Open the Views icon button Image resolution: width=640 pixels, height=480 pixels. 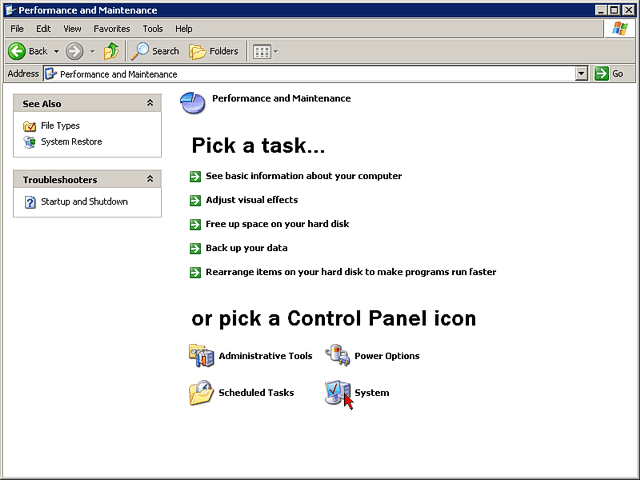pos(262,51)
